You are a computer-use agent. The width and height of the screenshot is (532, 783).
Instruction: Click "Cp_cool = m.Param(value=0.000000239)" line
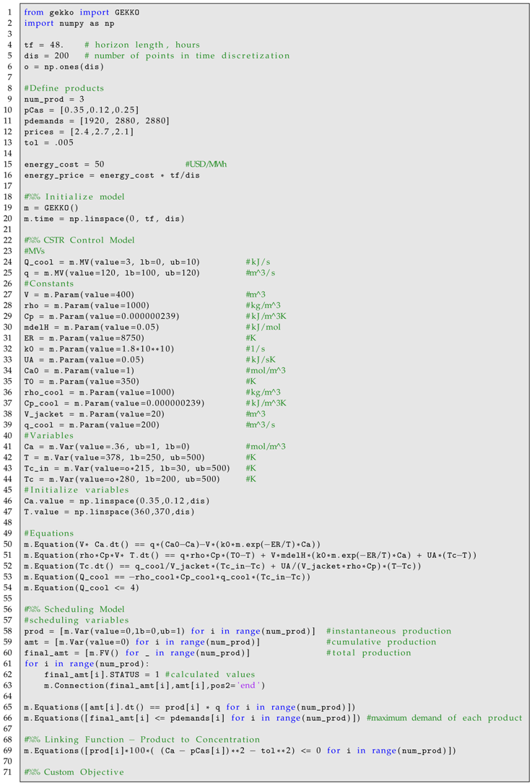tap(114, 403)
